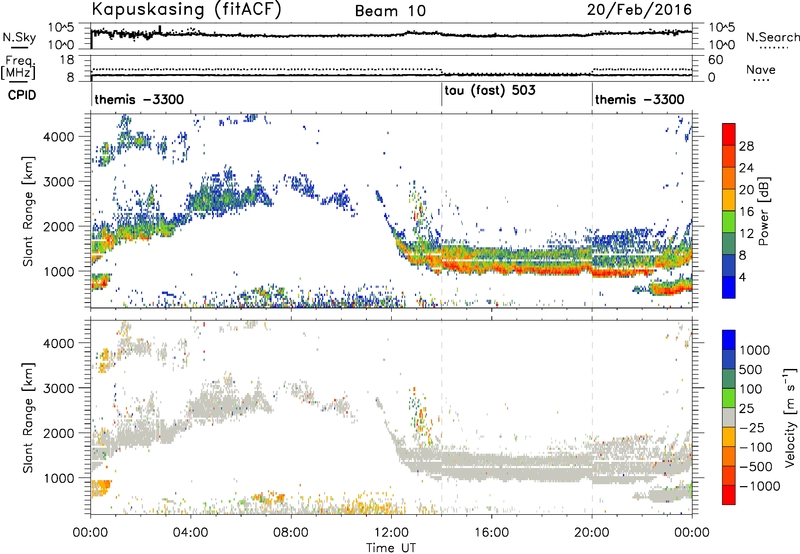The height and width of the screenshot is (554, 800).
Task: Click the 'CPID' row label
Action: (x=22, y=95)
